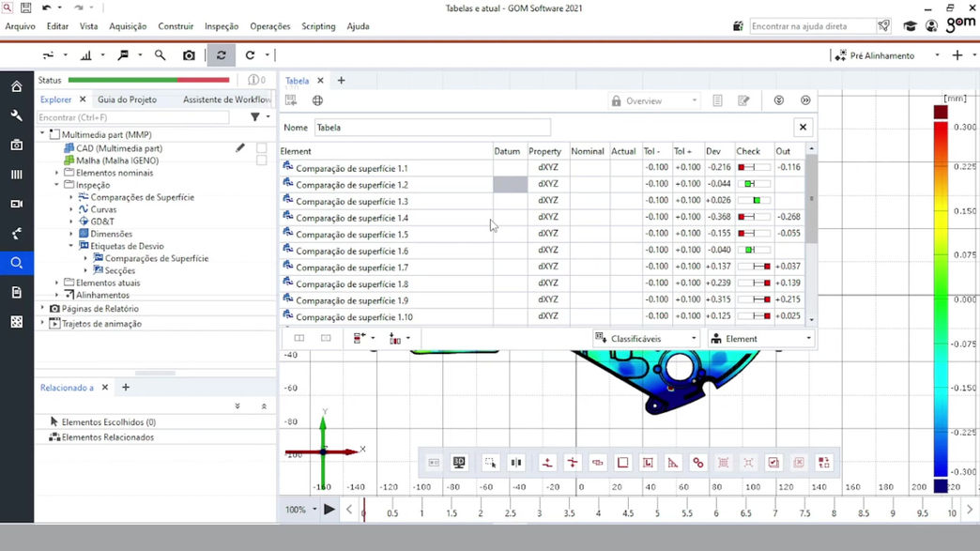Take a snapshot with the camera toolbar icon
980x551 pixels.
(x=189, y=55)
